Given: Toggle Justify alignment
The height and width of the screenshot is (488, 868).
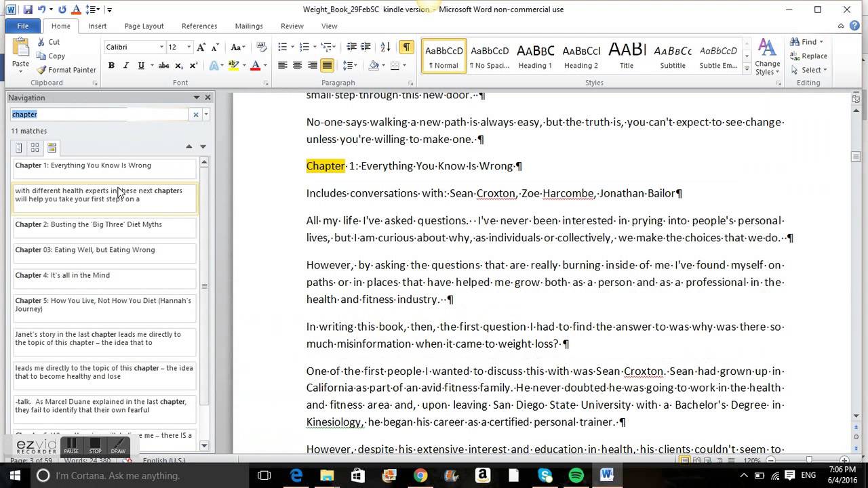Looking at the screenshot, I should point(328,66).
